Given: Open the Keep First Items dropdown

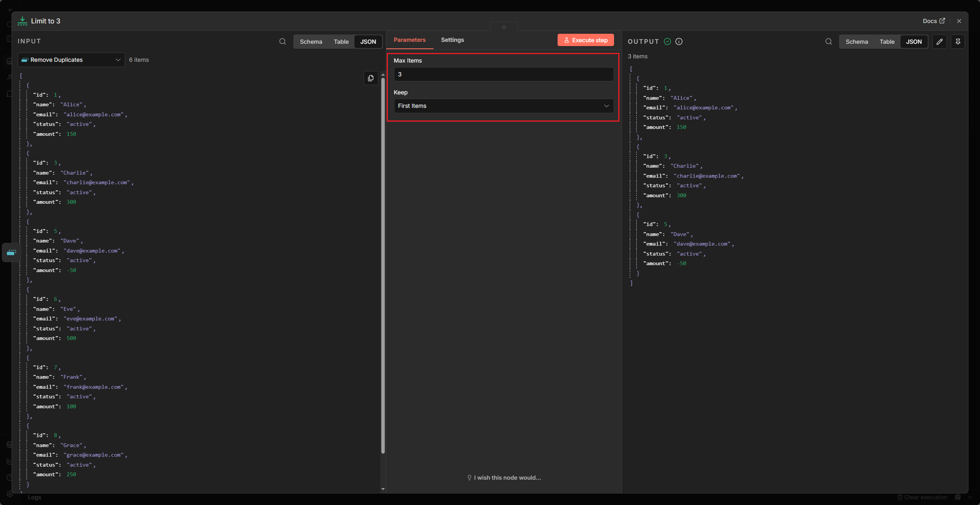Looking at the screenshot, I should pos(503,106).
